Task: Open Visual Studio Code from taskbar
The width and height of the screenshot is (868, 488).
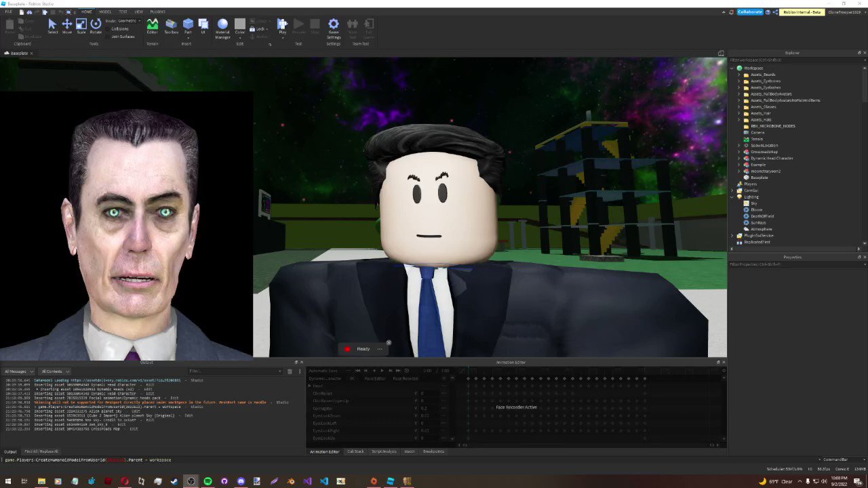Action: [x=323, y=481]
